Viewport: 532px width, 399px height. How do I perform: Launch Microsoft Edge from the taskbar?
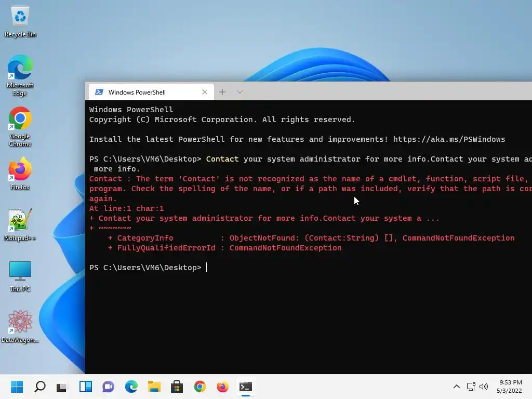[x=131, y=387]
